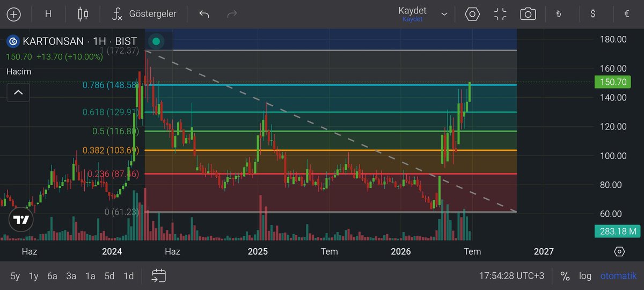Click the 2027 label on the time axis
Image resolution: width=644 pixels, height=290 pixels.
tap(544, 251)
